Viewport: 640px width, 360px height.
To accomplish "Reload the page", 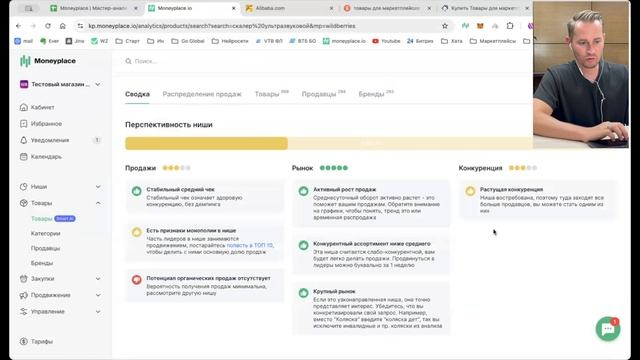I will 48,26.
